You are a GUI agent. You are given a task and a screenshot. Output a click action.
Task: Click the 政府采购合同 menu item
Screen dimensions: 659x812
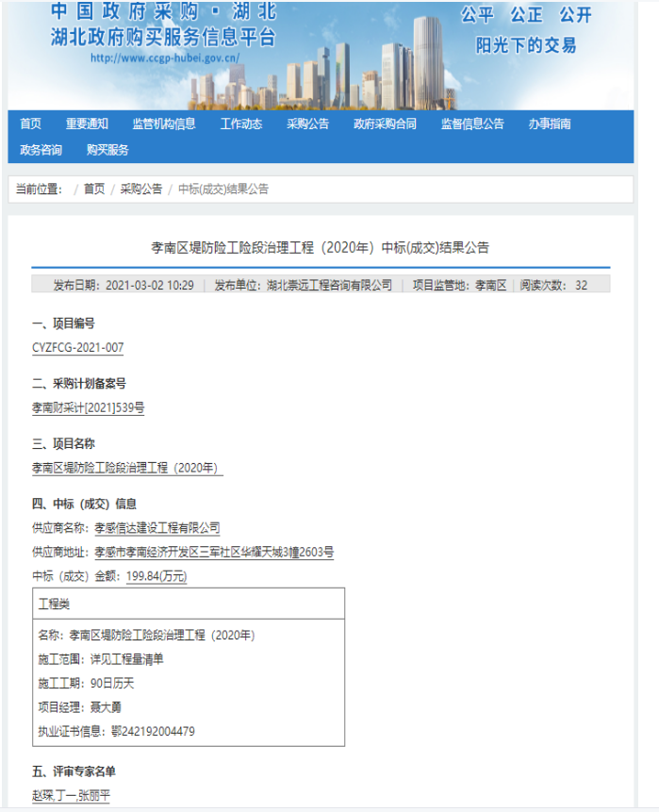tap(385, 124)
